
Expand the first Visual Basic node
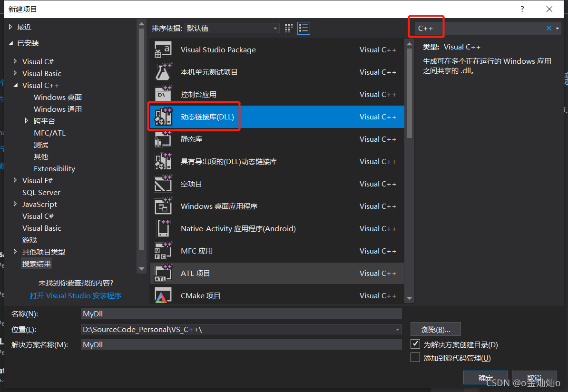point(15,73)
